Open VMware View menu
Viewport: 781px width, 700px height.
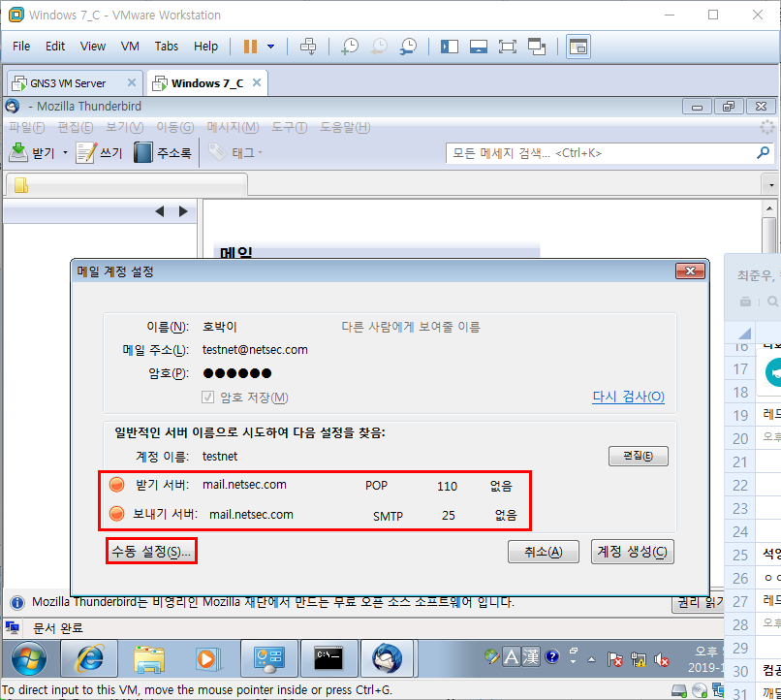[93, 47]
